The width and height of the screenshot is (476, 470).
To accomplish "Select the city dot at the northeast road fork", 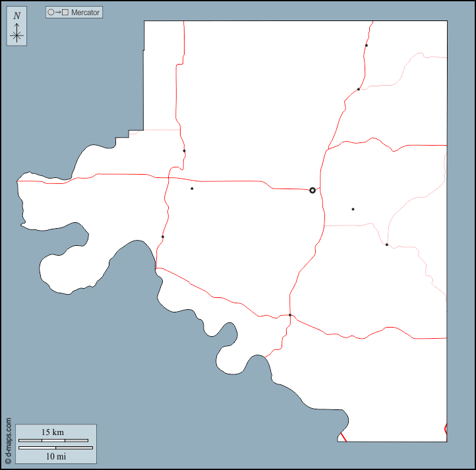I will pos(359,89).
